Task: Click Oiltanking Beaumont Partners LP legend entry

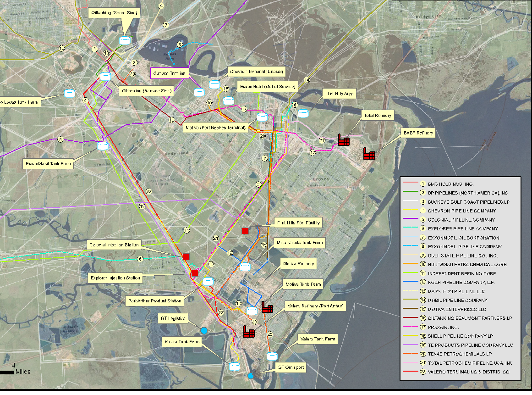Action: tap(458, 318)
